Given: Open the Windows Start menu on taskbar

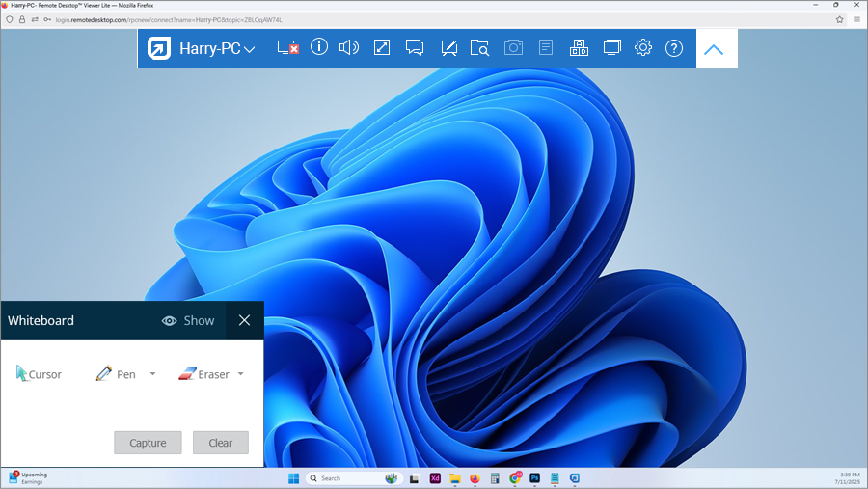Looking at the screenshot, I should [293, 478].
